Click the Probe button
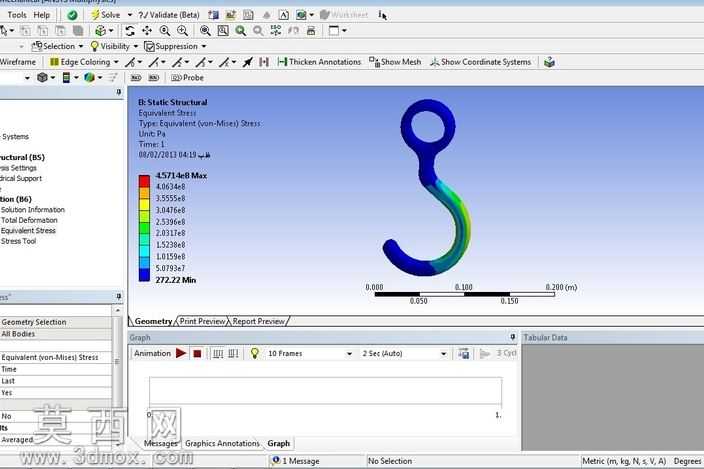 click(188, 78)
